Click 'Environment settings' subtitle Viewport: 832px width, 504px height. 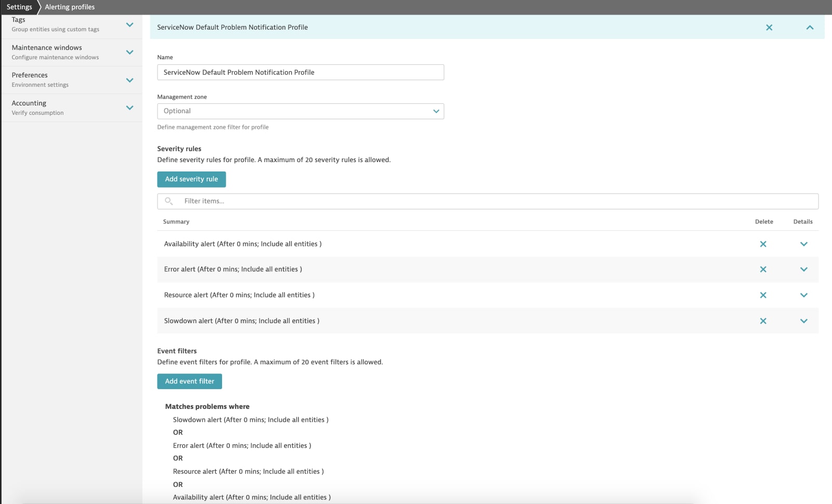(x=40, y=85)
